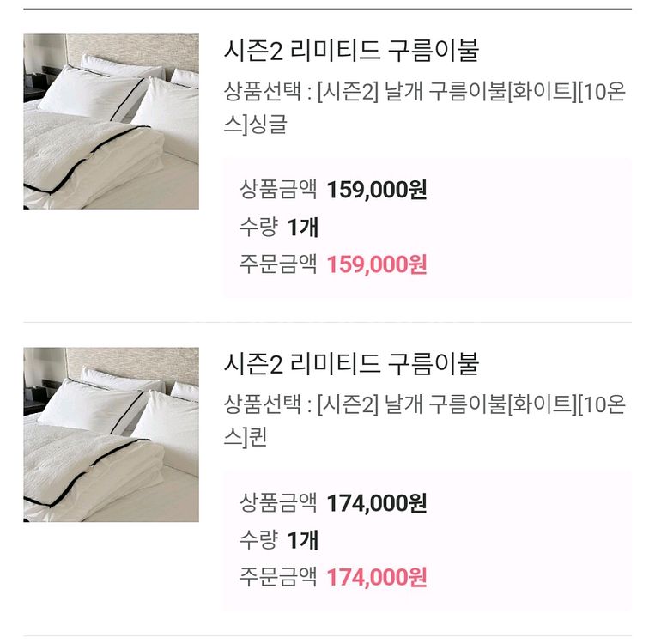Viewport: 655px width, 644px height.
Task: Click the black 159,000원 product price
Action: [x=377, y=189]
